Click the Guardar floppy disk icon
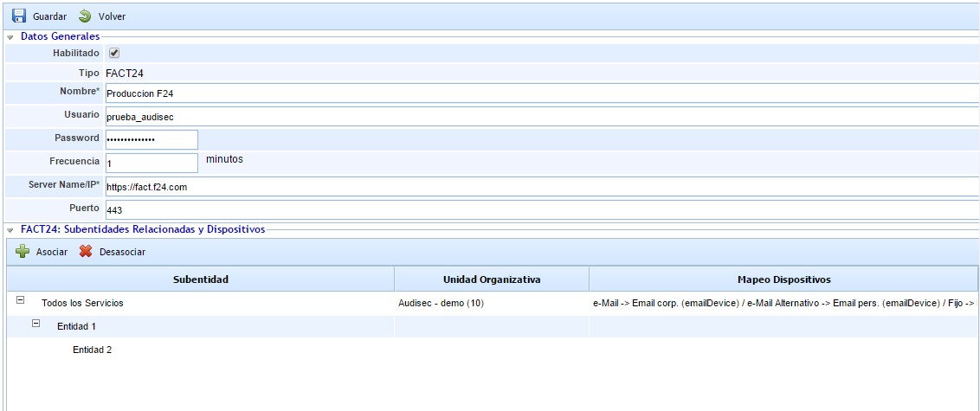This screenshot has width=980, height=411. click(x=19, y=16)
